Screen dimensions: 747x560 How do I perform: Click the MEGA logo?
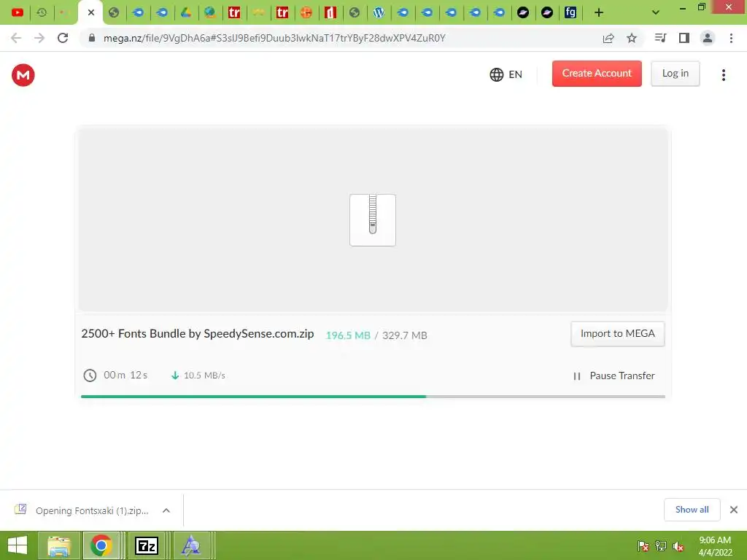(x=23, y=75)
